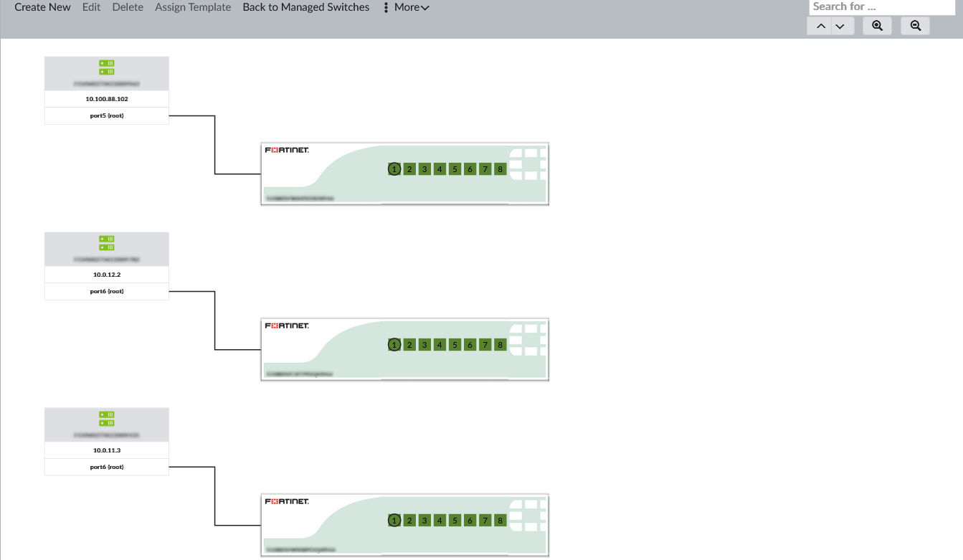Image resolution: width=963 pixels, height=560 pixels.
Task: Select port 1 on switch linked to 10.100.88.102
Action: [394, 169]
